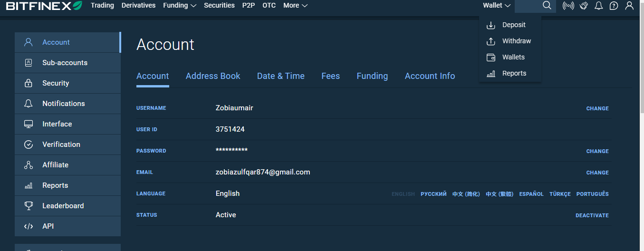Screen dimensions: 644x251
Task: Switch to the Funding tab
Action: coord(372,76)
